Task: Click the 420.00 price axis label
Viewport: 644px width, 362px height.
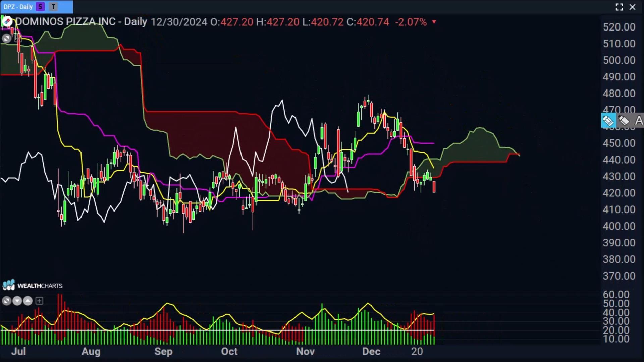Action: [x=619, y=193]
